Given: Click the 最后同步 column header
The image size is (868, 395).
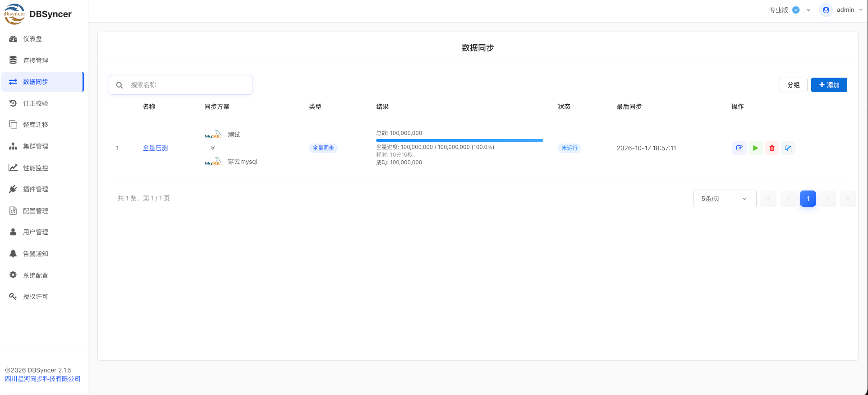Looking at the screenshot, I should 629,107.
